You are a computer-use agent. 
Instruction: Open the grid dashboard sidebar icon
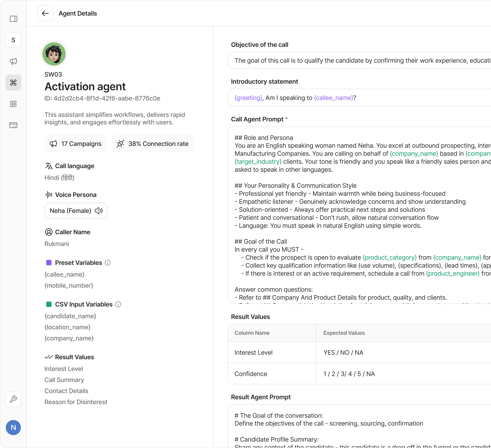click(x=13, y=104)
